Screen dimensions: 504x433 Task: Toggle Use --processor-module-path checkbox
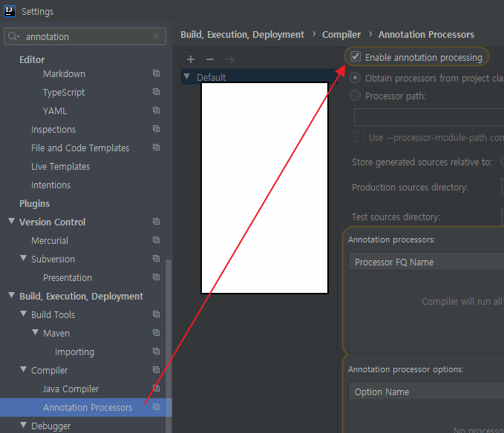pyautogui.click(x=359, y=136)
